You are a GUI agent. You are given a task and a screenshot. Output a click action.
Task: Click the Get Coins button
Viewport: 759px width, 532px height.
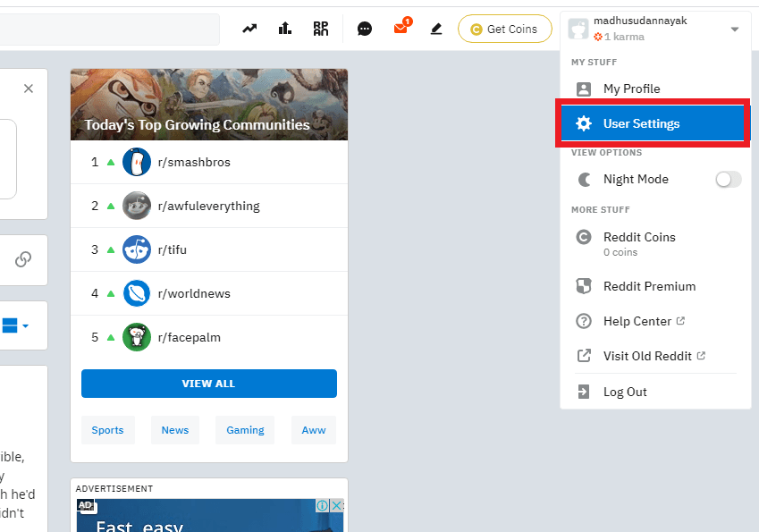505,29
